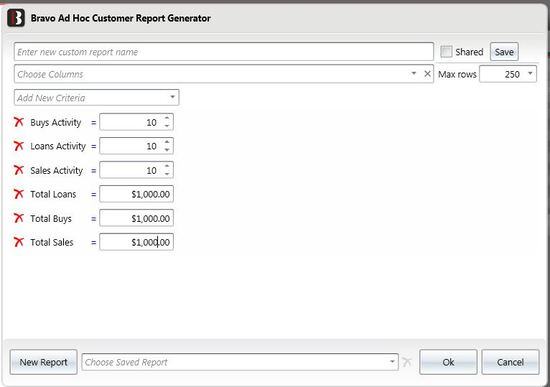Clear selected columns with the X icon

[427, 74]
